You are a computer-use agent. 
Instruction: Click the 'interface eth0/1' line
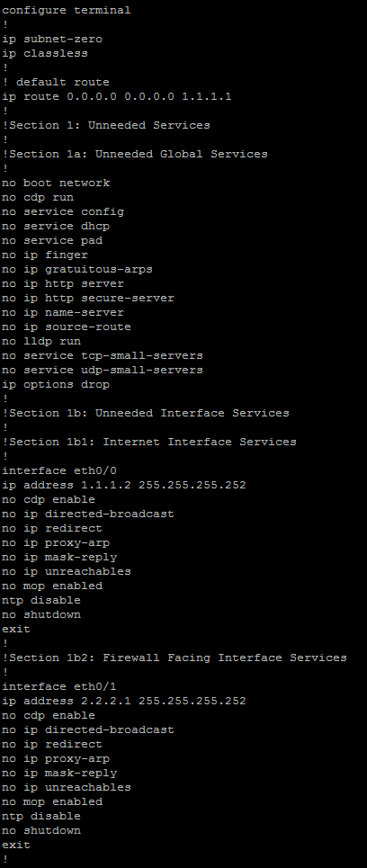pyautogui.click(x=59, y=686)
